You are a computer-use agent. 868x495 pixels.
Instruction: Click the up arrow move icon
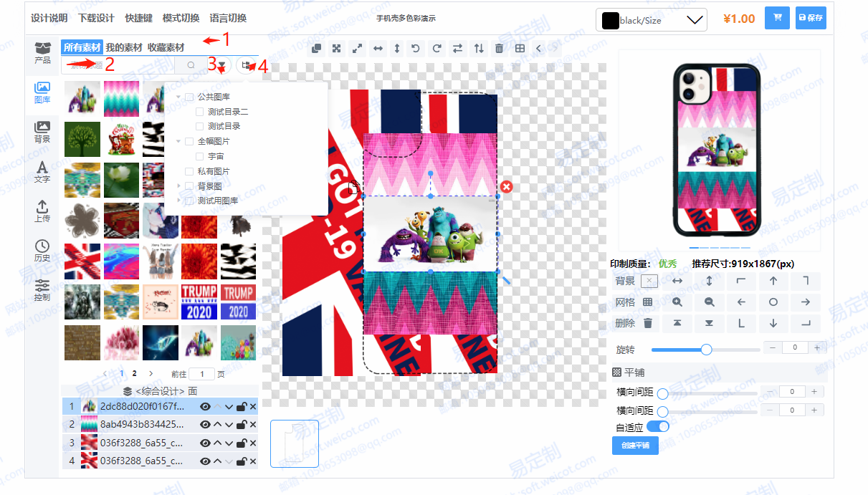coord(773,281)
